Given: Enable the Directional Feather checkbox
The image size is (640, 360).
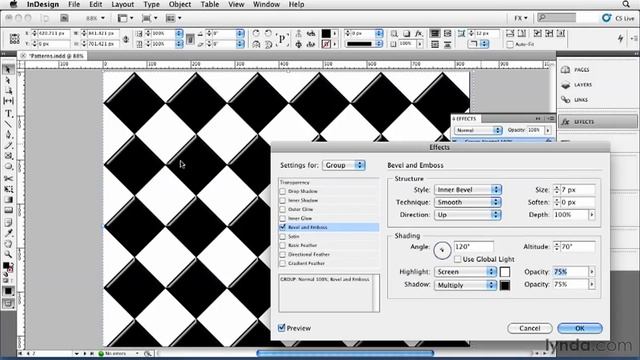Looking at the screenshot, I should pos(282,254).
